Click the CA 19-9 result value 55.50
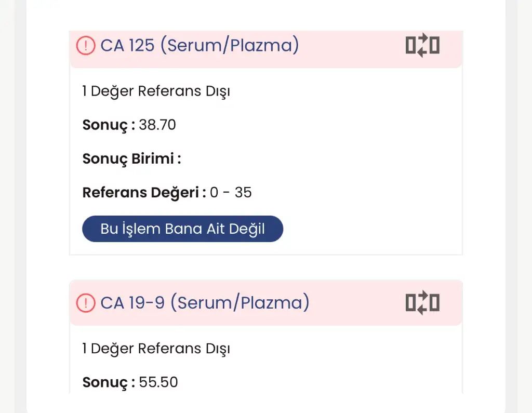The width and height of the screenshot is (532, 413). tap(158, 383)
